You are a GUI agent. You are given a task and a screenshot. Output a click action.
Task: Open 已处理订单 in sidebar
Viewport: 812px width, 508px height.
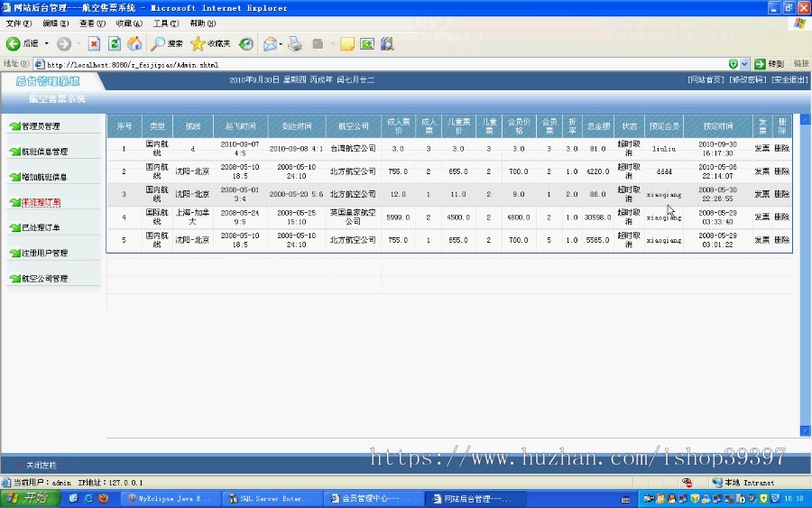tap(41, 228)
